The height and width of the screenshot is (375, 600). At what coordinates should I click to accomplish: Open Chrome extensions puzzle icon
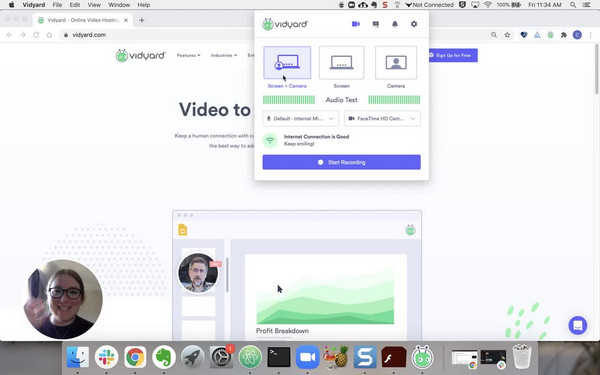click(x=564, y=35)
